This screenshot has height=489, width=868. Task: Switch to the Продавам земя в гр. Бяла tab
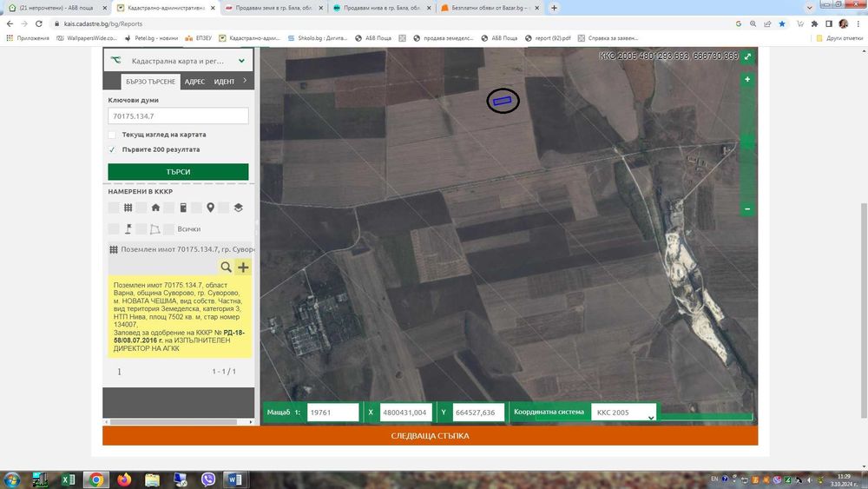273,8
